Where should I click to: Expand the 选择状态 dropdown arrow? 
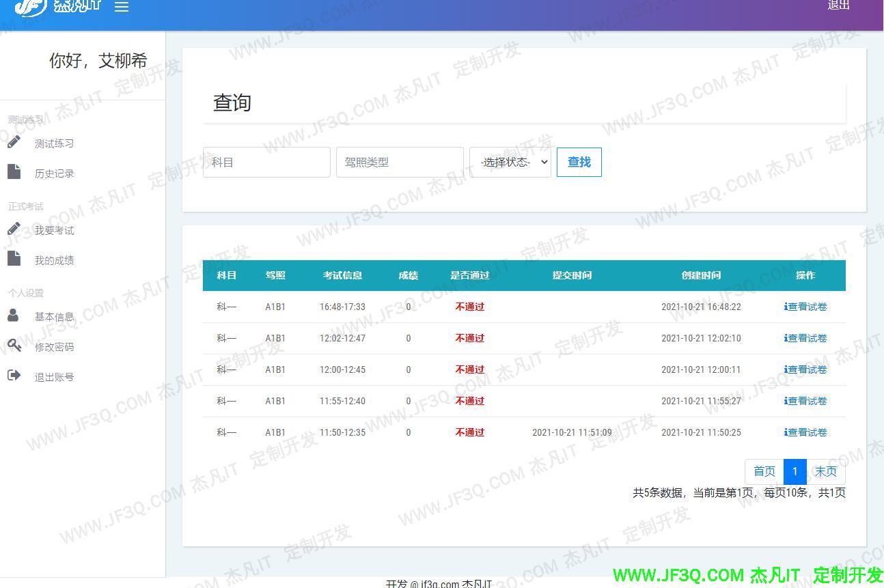coord(542,162)
